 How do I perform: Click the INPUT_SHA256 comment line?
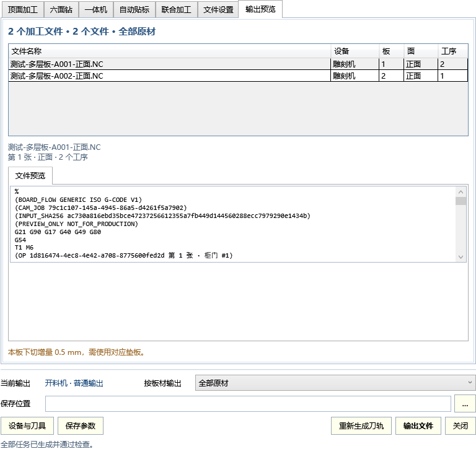coord(162,216)
